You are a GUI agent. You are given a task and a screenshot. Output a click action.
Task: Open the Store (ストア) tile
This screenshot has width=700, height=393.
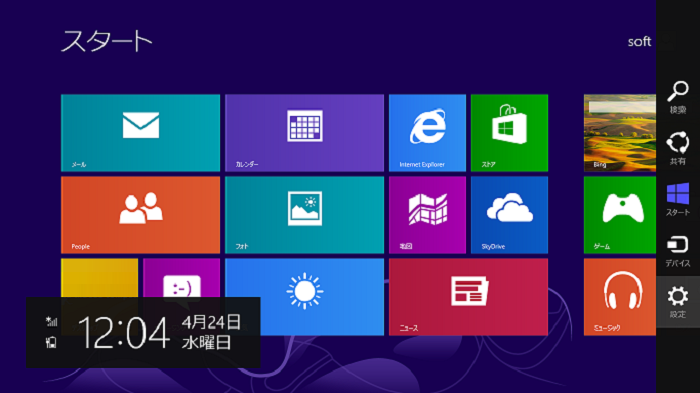509,133
